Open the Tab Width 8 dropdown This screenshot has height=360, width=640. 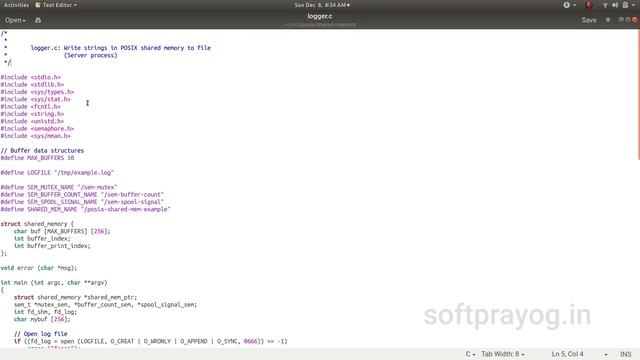(502, 354)
